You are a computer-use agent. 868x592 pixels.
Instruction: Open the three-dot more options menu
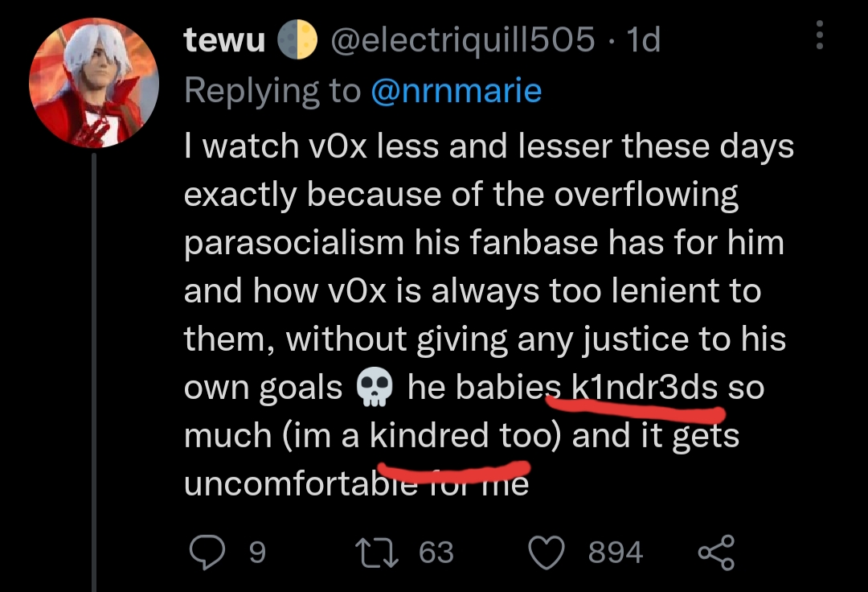(x=820, y=35)
